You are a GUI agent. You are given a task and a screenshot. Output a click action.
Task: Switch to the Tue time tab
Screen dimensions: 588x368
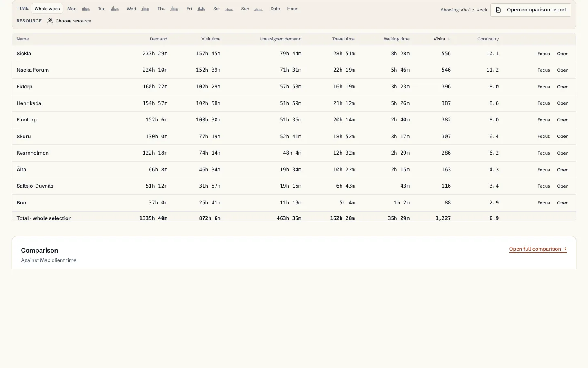[x=108, y=9]
